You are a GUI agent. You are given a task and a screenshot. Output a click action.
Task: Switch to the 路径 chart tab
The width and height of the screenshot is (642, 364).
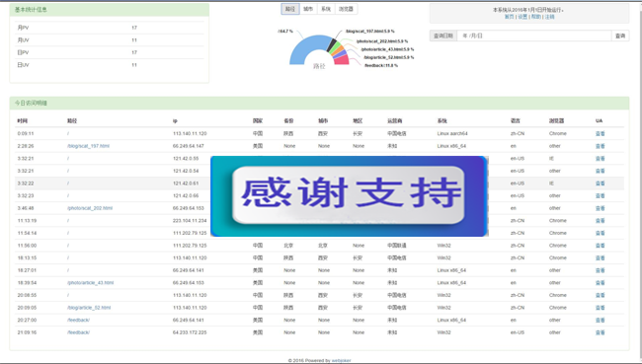click(x=290, y=9)
